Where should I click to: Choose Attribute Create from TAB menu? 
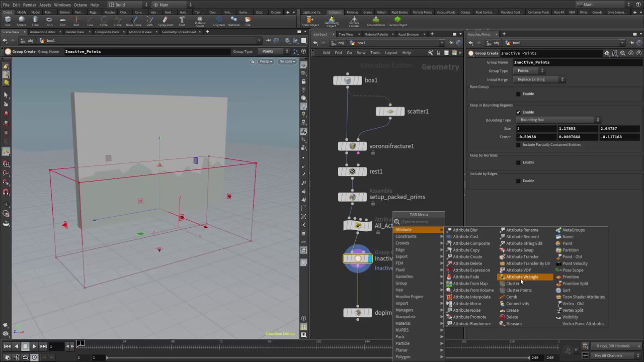click(467, 257)
